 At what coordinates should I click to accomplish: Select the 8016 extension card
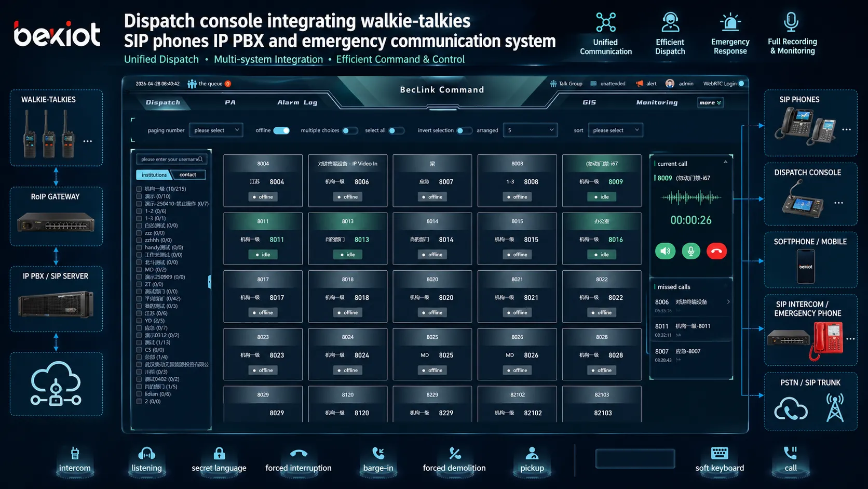click(x=602, y=239)
